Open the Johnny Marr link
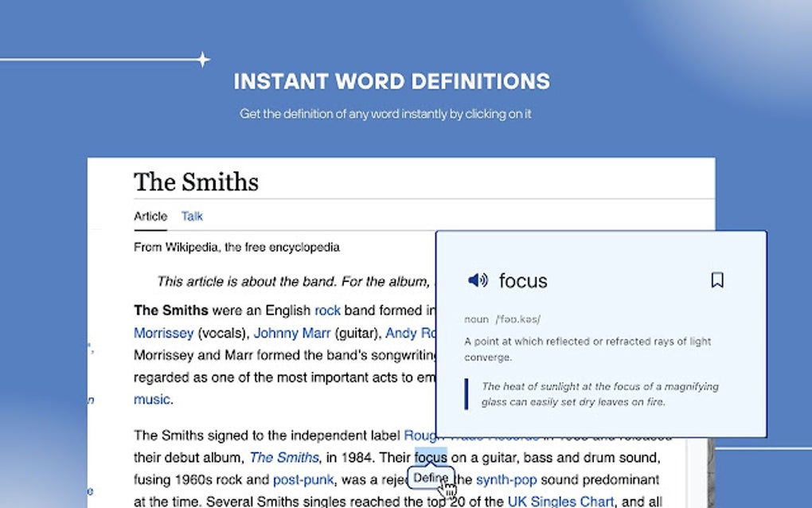The width and height of the screenshot is (812, 508). click(x=292, y=333)
